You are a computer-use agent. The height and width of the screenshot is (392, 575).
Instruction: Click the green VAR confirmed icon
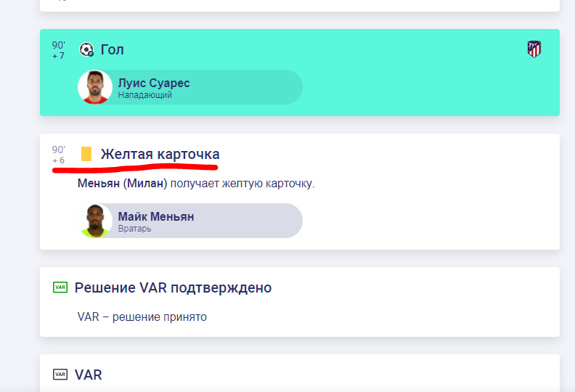60,287
